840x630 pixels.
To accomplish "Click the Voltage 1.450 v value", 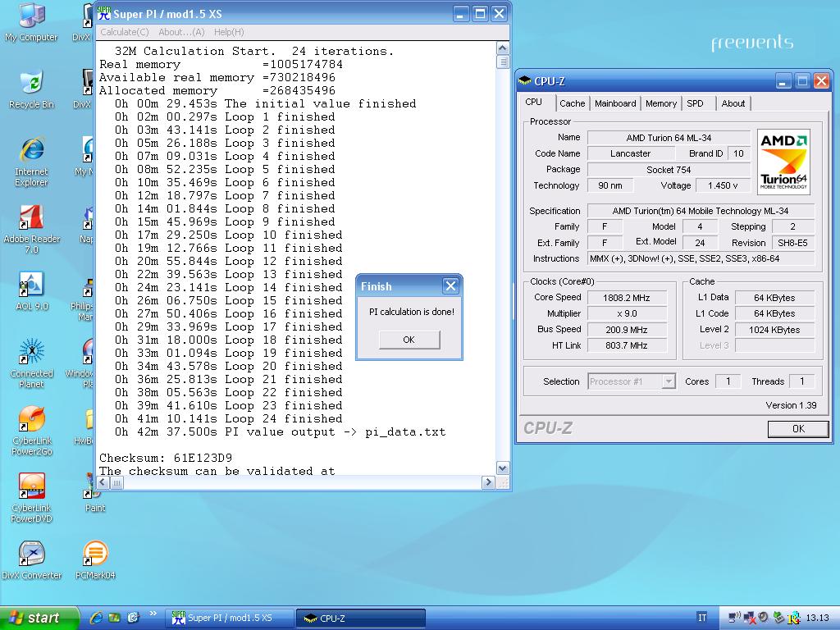I will 723,185.
